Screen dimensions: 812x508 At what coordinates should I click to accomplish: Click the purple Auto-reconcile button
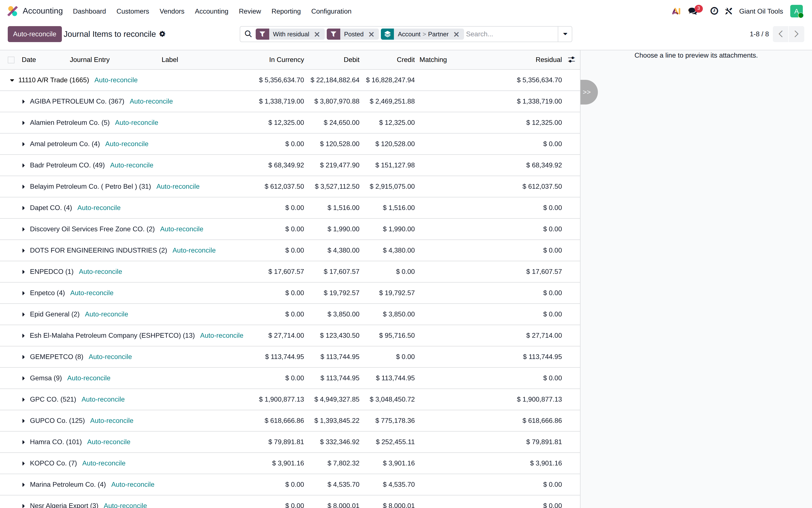[x=35, y=34]
